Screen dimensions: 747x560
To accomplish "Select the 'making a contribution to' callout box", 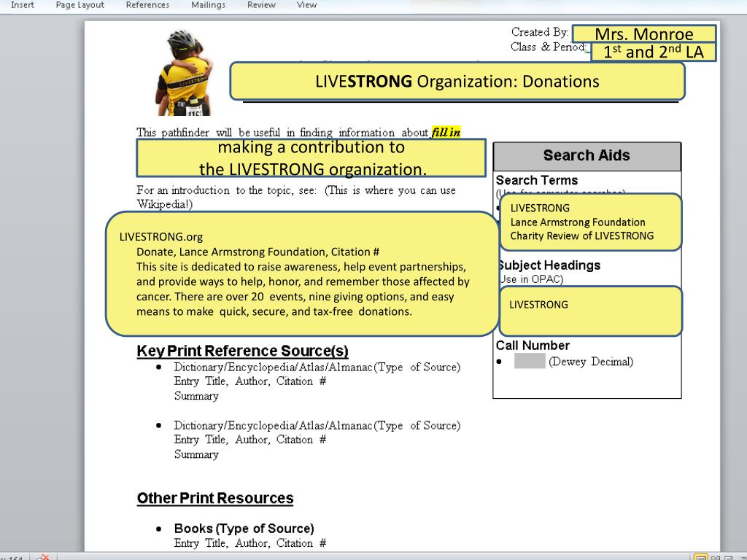I will tap(311, 158).
